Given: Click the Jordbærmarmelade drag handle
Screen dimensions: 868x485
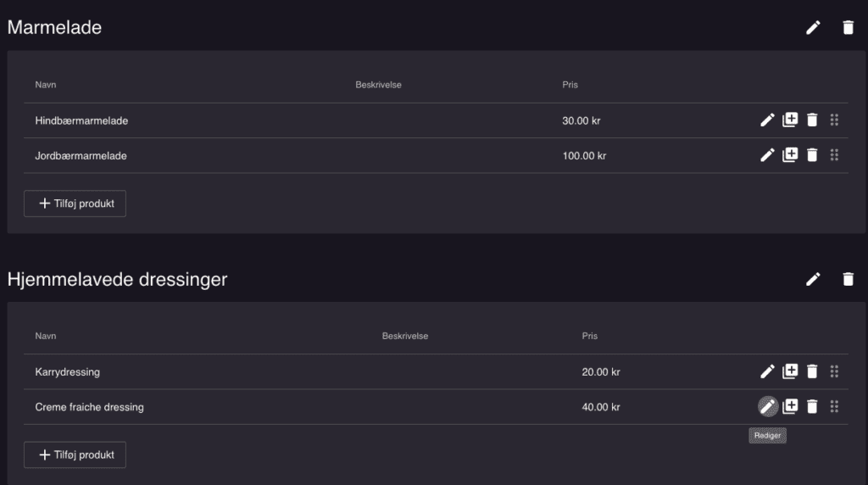Looking at the screenshot, I should click(x=834, y=155).
